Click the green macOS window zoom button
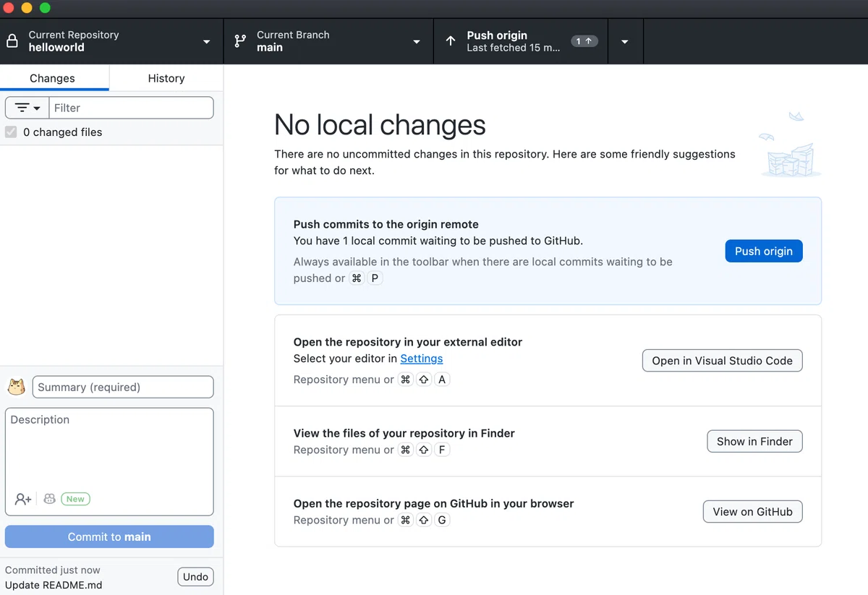 pos(45,8)
